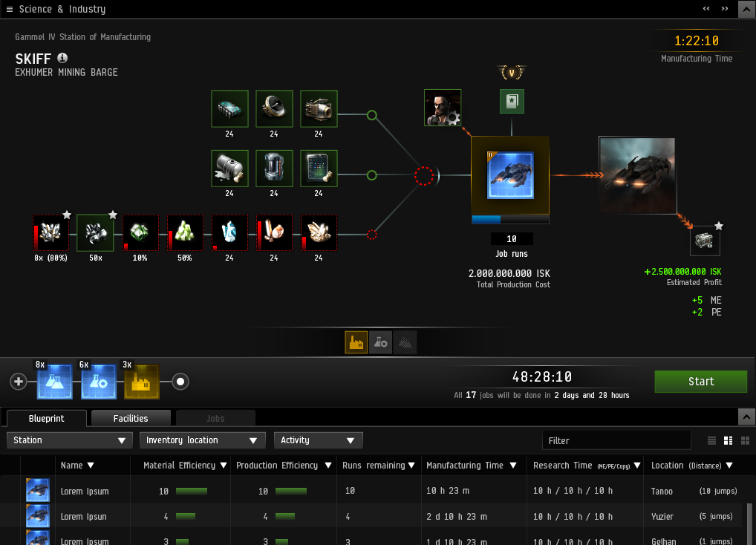Screen dimensions: 756x545
Task: Switch to the Facilities tab
Action: (x=131, y=418)
